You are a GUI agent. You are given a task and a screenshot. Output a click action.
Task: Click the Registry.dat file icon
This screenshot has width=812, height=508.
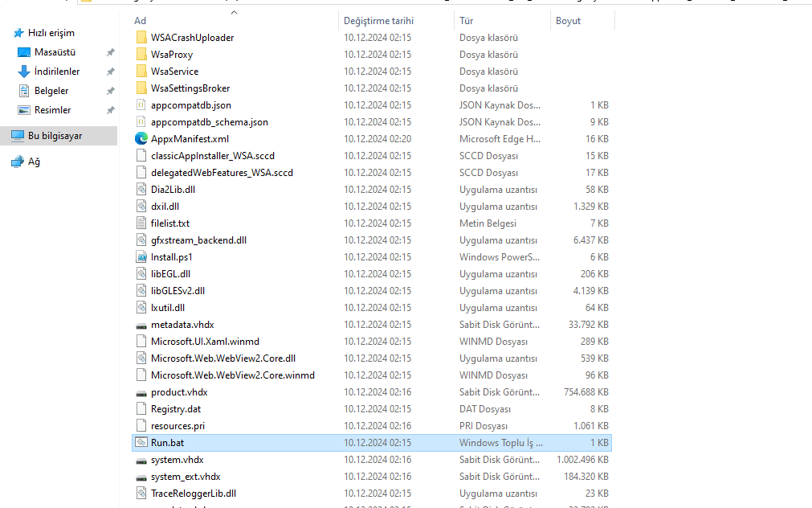141,409
